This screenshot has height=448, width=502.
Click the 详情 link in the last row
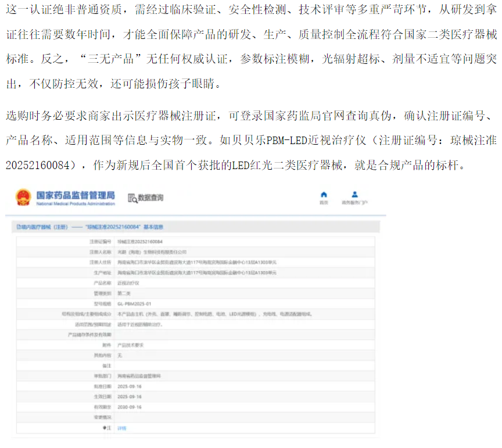[121, 428]
